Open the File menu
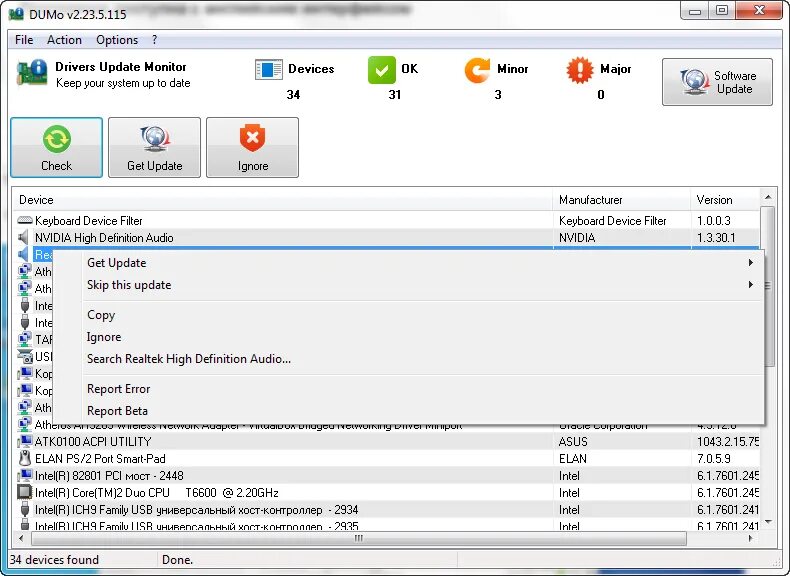The height and width of the screenshot is (576, 790). (24, 40)
